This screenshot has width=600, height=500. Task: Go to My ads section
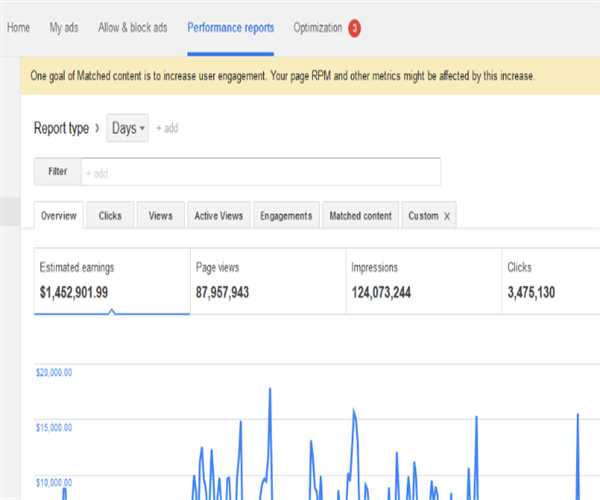(64, 28)
